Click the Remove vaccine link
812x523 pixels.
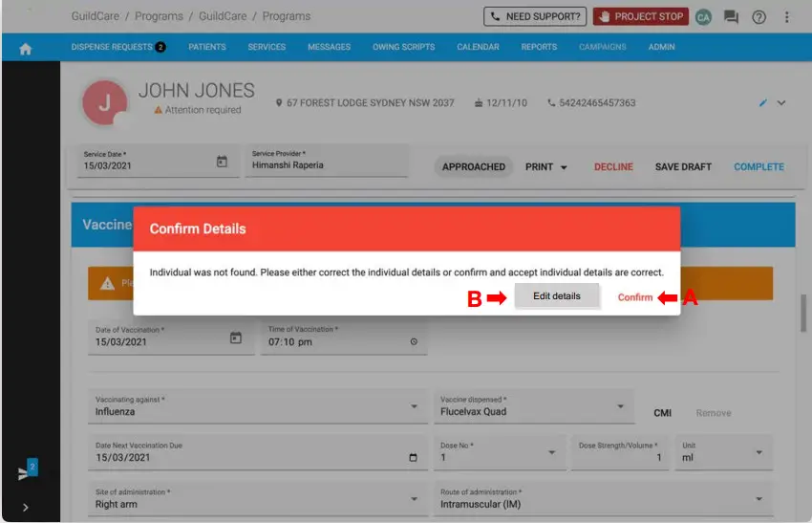(713, 413)
